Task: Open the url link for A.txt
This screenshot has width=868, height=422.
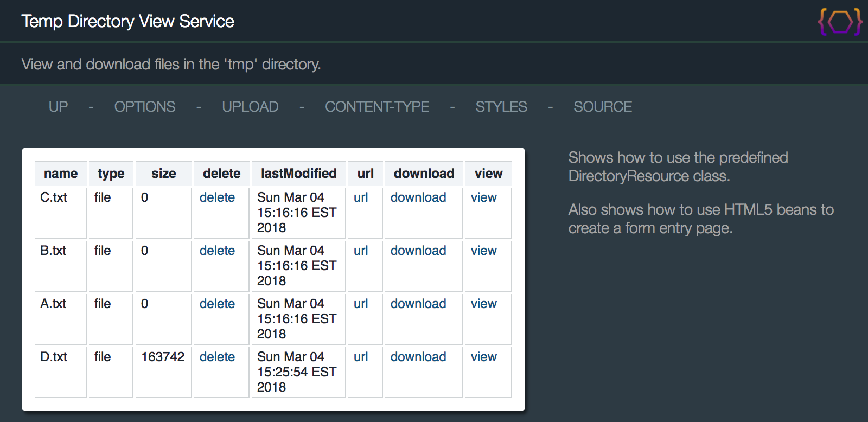Action: coord(361,304)
